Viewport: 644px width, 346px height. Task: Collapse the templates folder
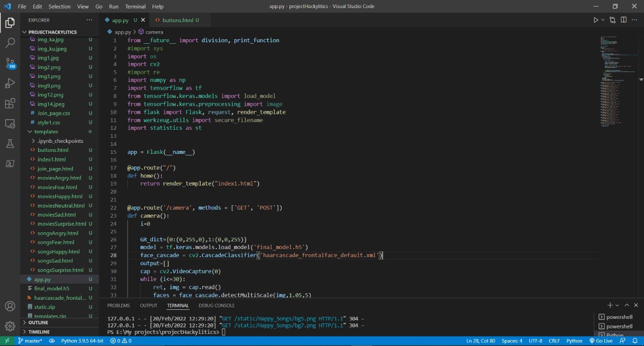(x=46, y=132)
